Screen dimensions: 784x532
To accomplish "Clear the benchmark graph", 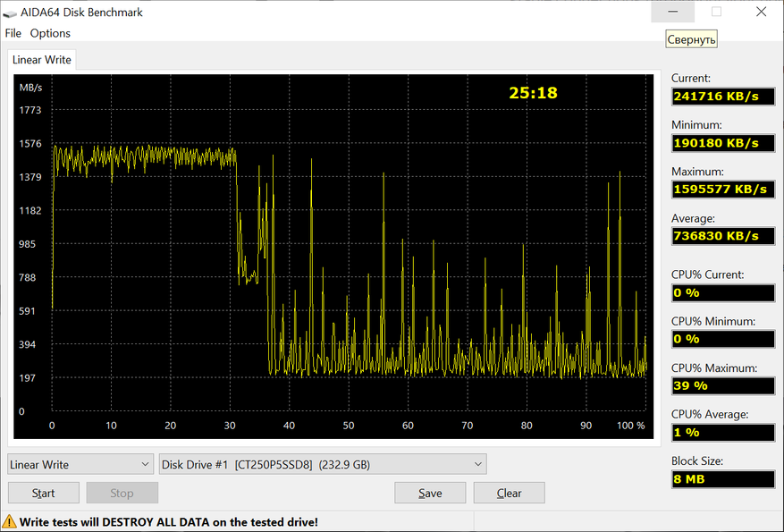I will tap(509, 493).
